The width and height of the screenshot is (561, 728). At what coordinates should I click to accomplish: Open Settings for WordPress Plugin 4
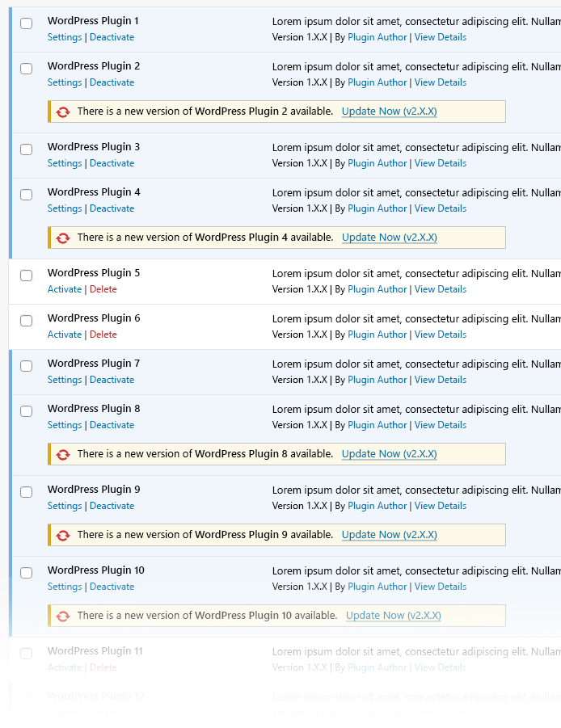65,208
